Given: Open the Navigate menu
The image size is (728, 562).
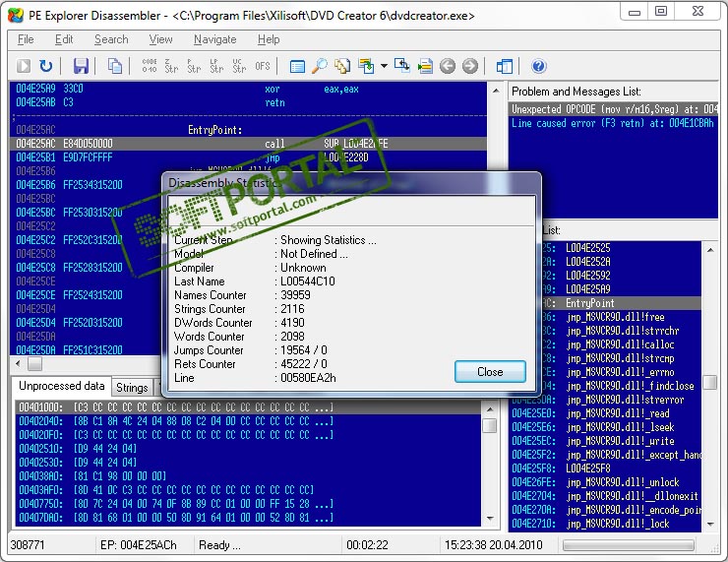Looking at the screenshot, I should coord(215,39).
